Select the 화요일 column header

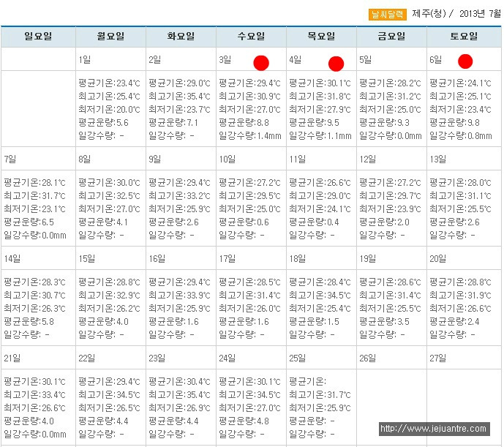pyautogui.click(x=181, y=37)
